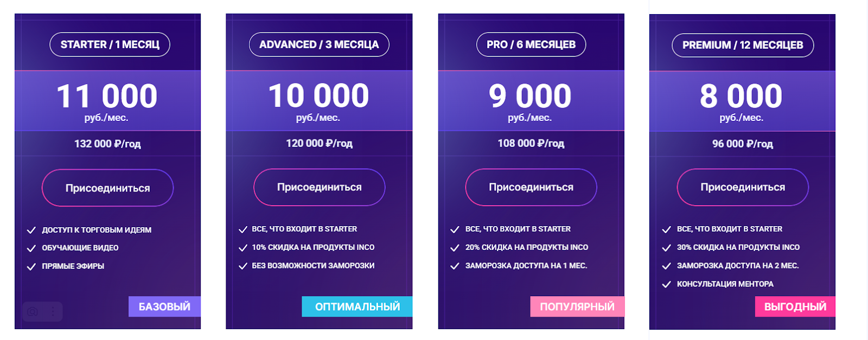
Task: Click Присоединиться under the Advanced plan
Action: (x=319, y=187)
